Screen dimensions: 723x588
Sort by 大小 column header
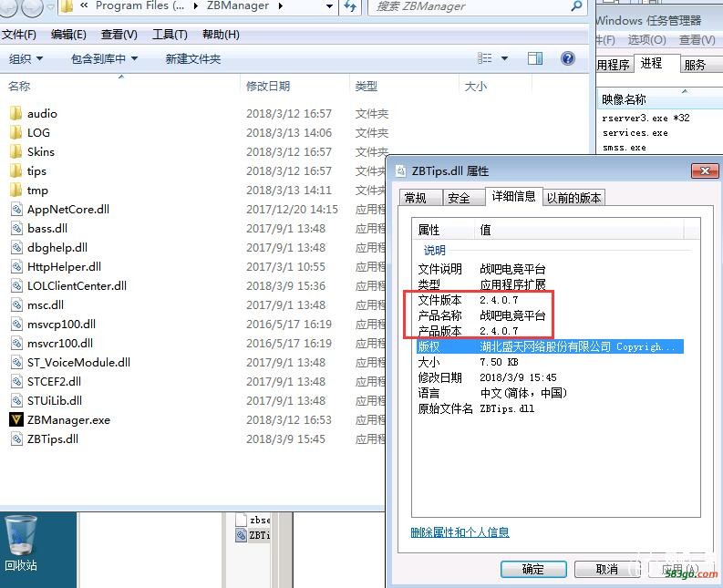click(496, 86)
